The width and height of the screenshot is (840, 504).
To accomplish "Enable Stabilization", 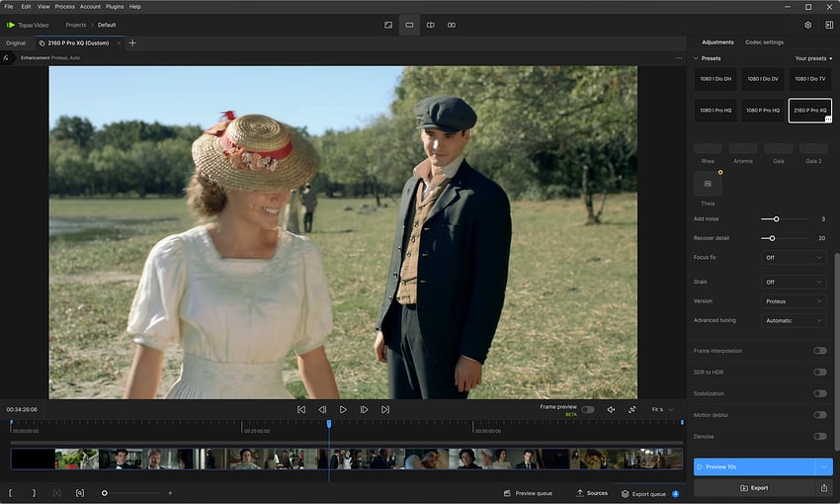I will (819, 393).
